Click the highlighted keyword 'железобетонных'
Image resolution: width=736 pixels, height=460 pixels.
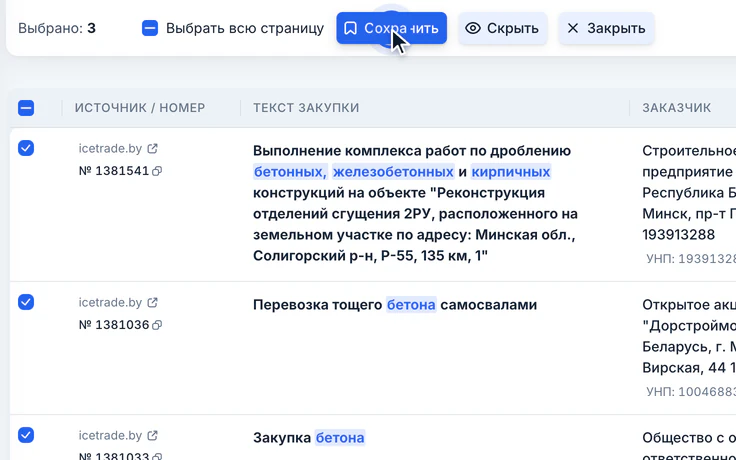coord(393,172)
